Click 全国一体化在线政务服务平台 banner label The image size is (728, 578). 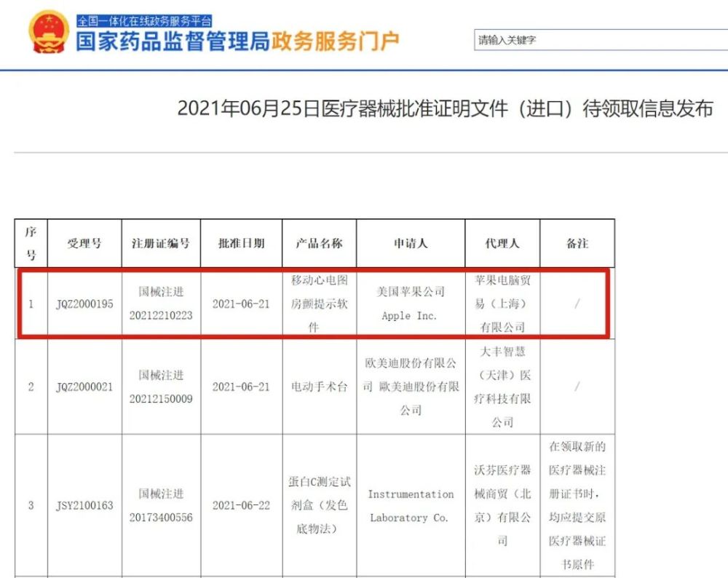click(144, 21)
